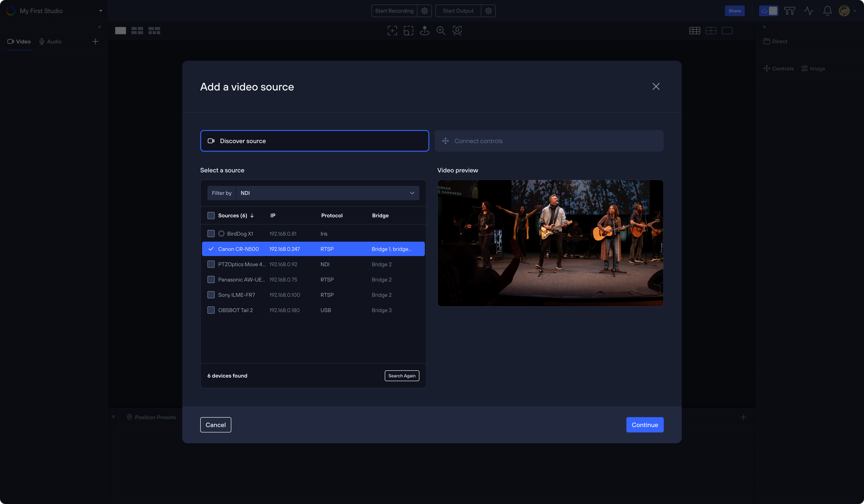
Task: Click the Continue button
Action: (645, 425)
